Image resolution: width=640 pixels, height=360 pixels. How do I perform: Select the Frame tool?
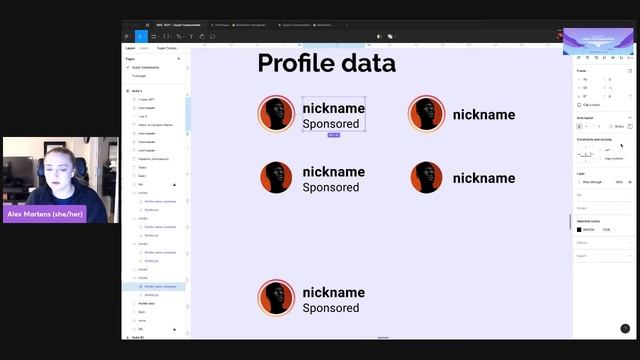pos(154,36)
